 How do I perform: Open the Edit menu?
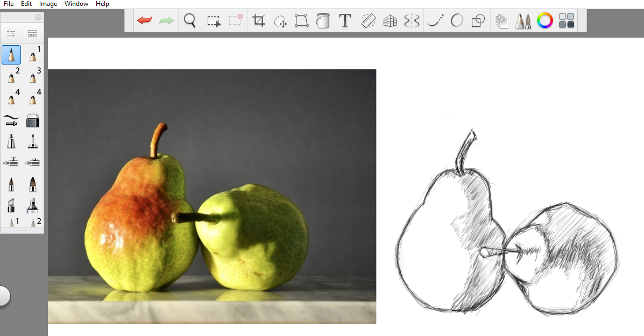pos(26,4)
